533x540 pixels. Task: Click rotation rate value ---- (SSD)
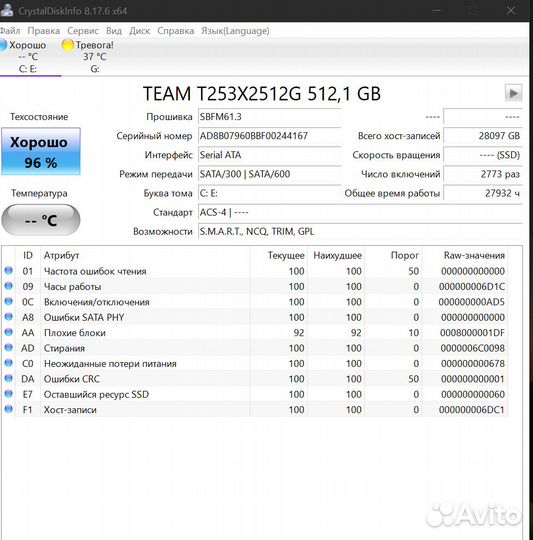click(x=483, y=155)
